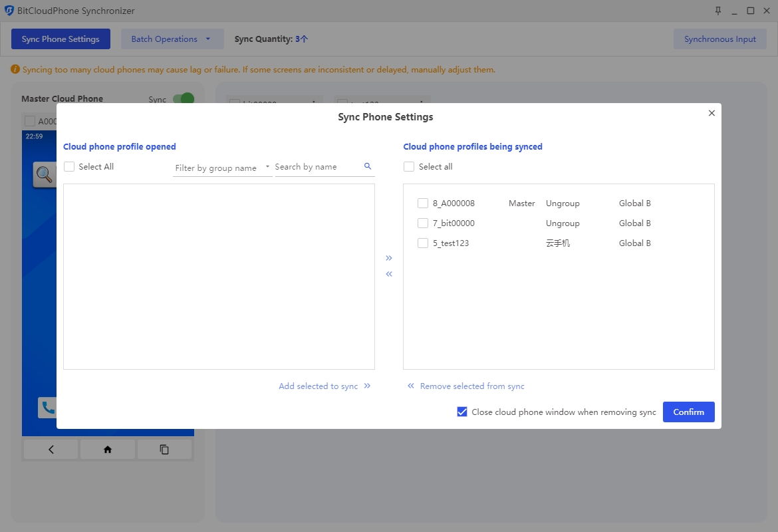Click the search magnifier icon
Viewport: 778px width, 532px height.
pos(368,167)
